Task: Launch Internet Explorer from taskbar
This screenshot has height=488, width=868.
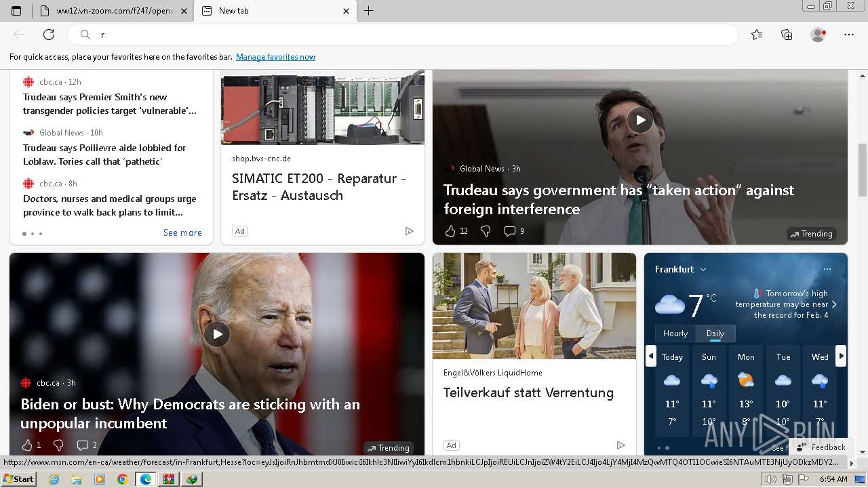Action: [54, 479]
